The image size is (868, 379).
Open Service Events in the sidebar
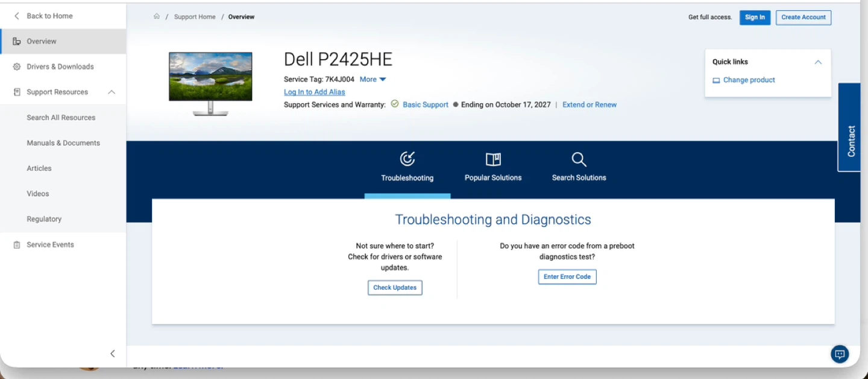click(x=63, y=244)
